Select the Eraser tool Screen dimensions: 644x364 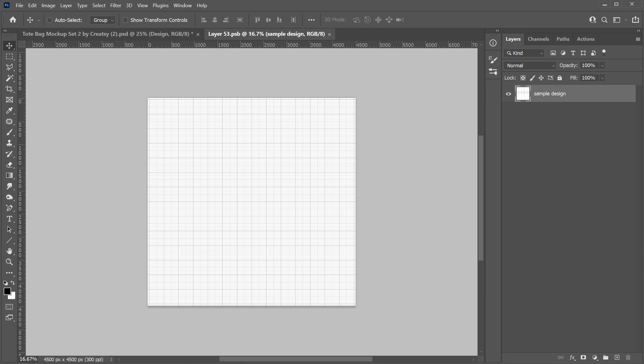pyautogui.click(x=9, y=165)
